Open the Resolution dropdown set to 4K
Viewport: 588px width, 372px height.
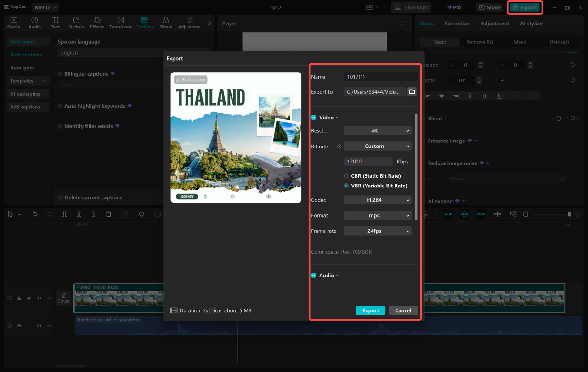[x=377, y=130]
